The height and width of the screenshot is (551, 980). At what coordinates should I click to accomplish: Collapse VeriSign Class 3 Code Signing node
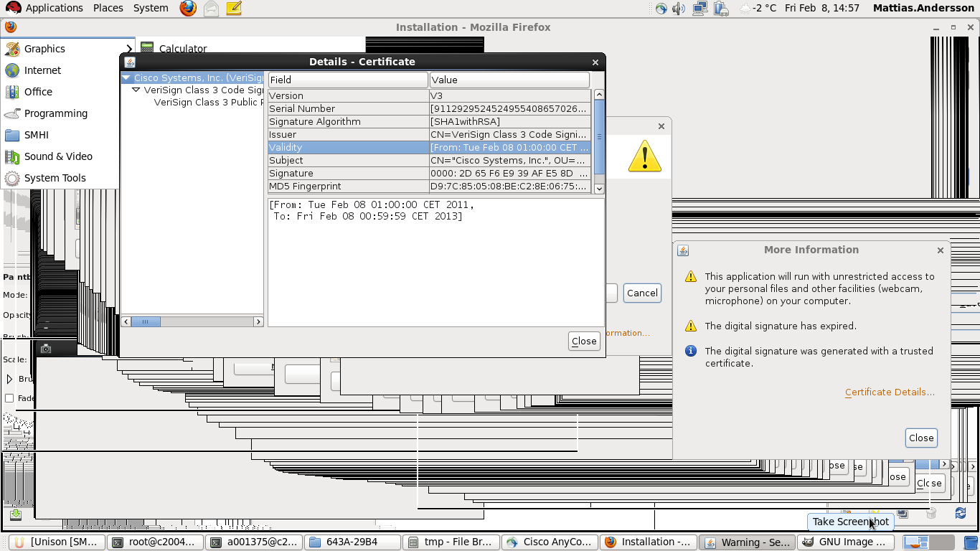pyautogui.click(x=136, y=90)
